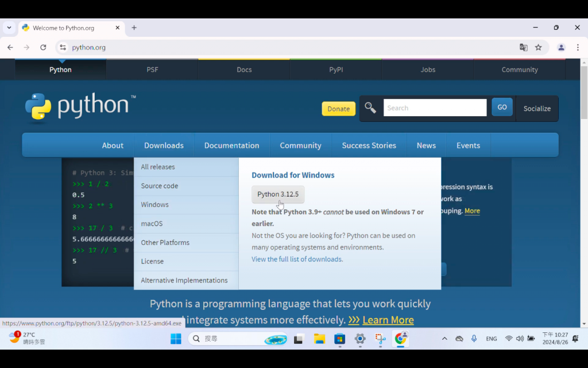Open the taskbar clock and date

555,338
